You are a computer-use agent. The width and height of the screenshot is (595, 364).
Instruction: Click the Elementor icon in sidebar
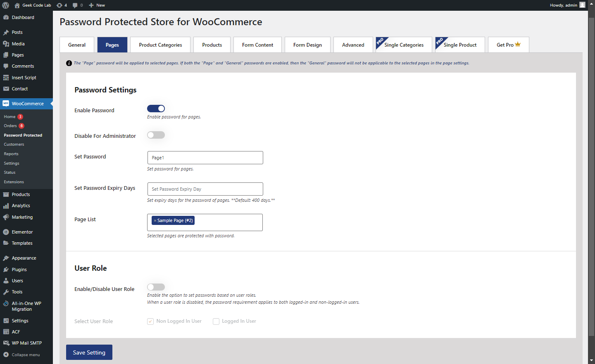pos(6,232)
